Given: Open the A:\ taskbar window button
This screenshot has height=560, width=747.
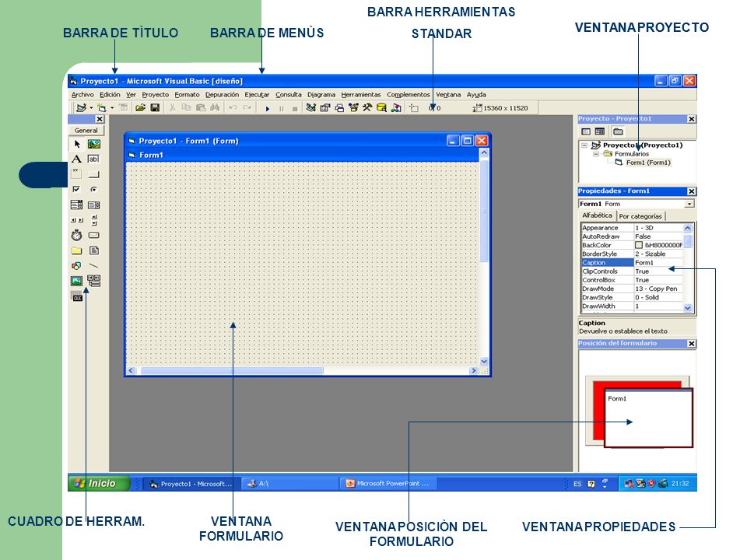Looking at the screenshot, I should 289,483.
